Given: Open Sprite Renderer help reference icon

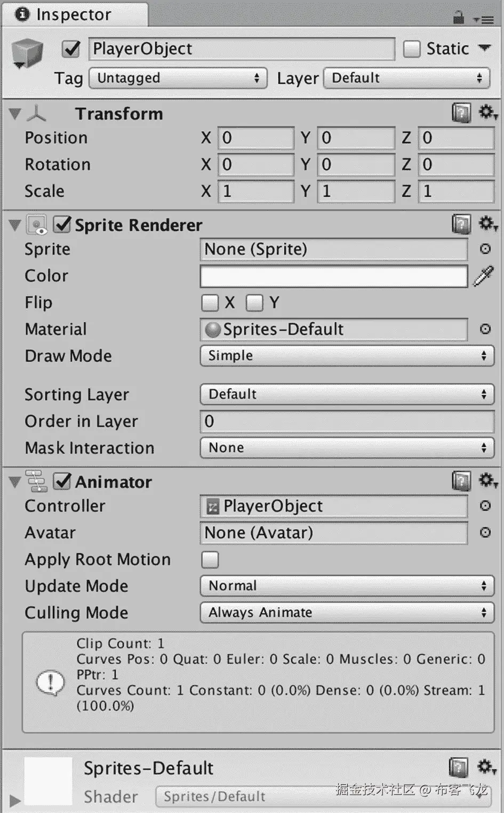Looking at the screenshot, I should click(x=461, y=225).
